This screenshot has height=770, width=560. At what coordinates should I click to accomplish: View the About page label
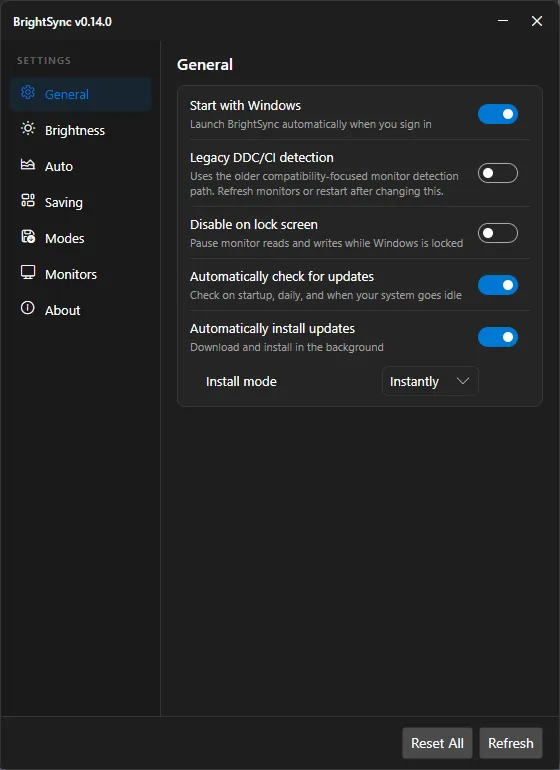tap(62, 310)
